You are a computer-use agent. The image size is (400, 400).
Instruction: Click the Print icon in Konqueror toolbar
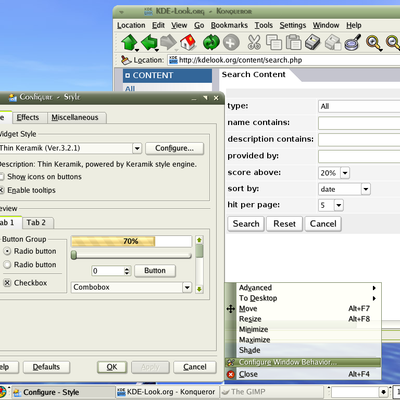[x=313, y=42]
